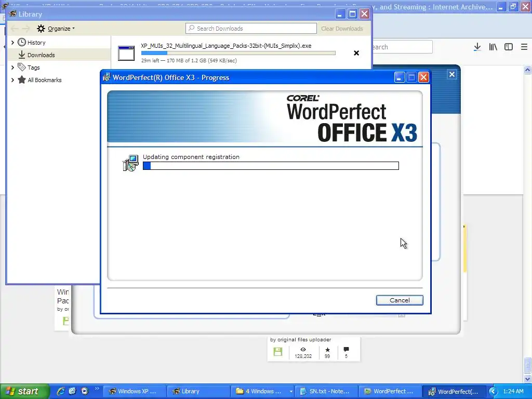Click the WordPerfect Progress window title icon

(x=107, y=77)
